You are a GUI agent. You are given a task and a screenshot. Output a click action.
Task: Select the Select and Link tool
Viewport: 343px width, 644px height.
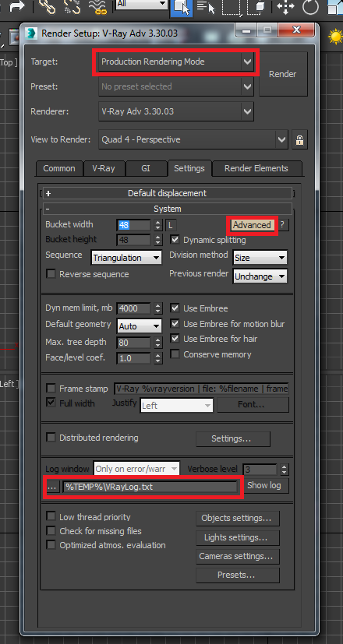(x=47, y=6)
